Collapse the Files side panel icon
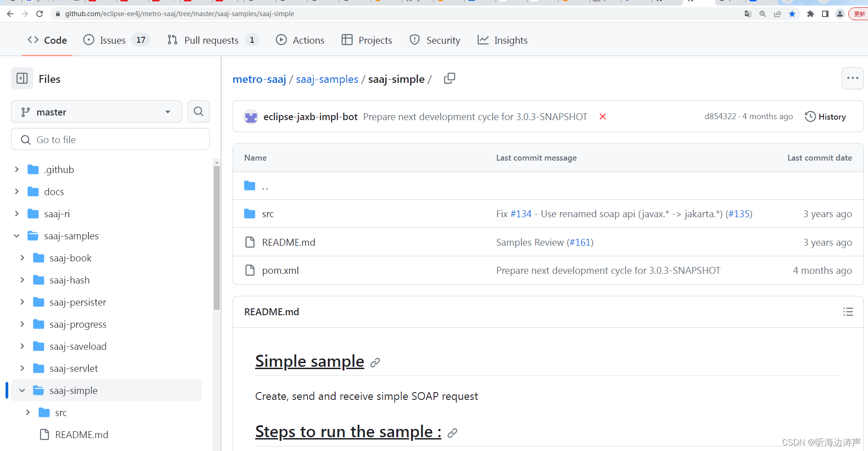Image resolution: width=868 pixels, height=451 pixels. coord(22,79)
